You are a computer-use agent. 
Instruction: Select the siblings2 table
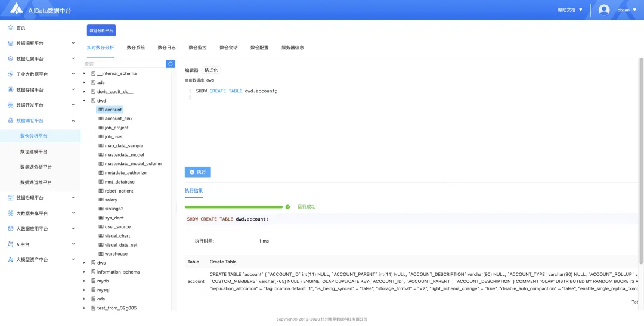click(x=114, y=209)
